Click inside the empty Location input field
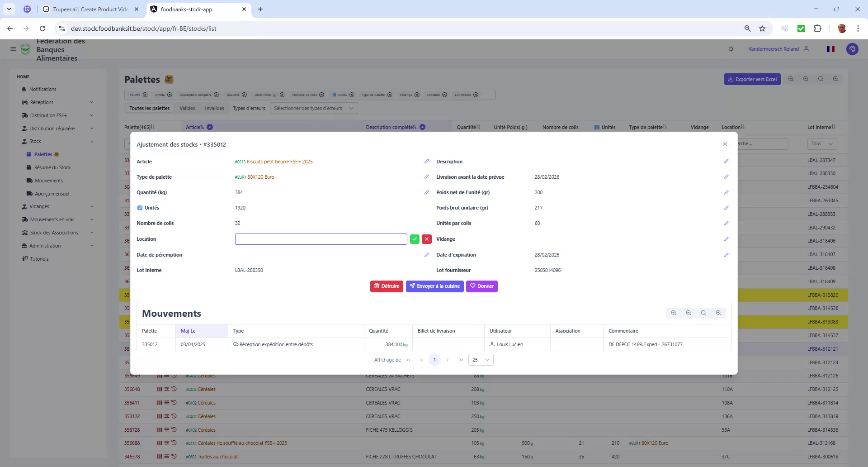The height and width of the screenshot is (467, 868). click(321, 239)
